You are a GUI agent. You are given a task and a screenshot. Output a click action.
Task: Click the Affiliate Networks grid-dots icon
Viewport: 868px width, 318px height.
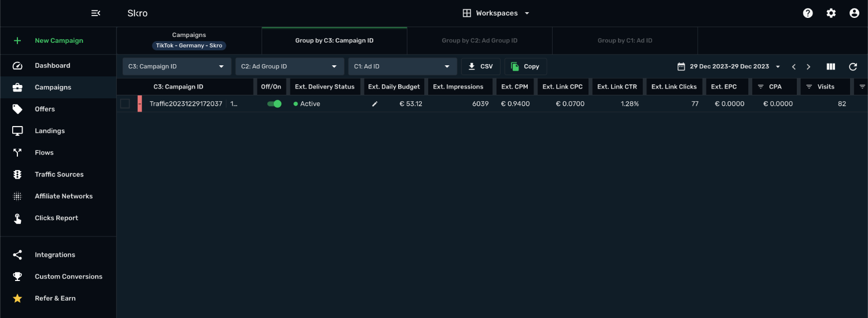[x=17, y=196]
